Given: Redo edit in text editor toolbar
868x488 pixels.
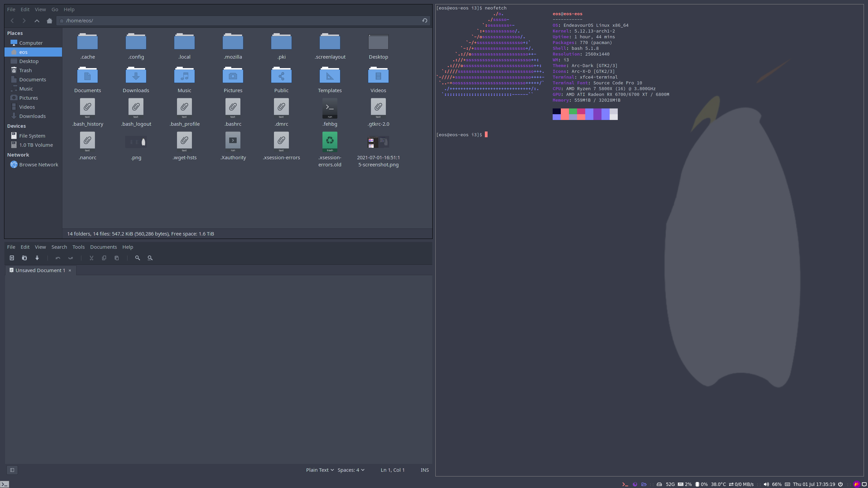Looking at the screenshot, I should pyautogui.click(x=71, y=258).
